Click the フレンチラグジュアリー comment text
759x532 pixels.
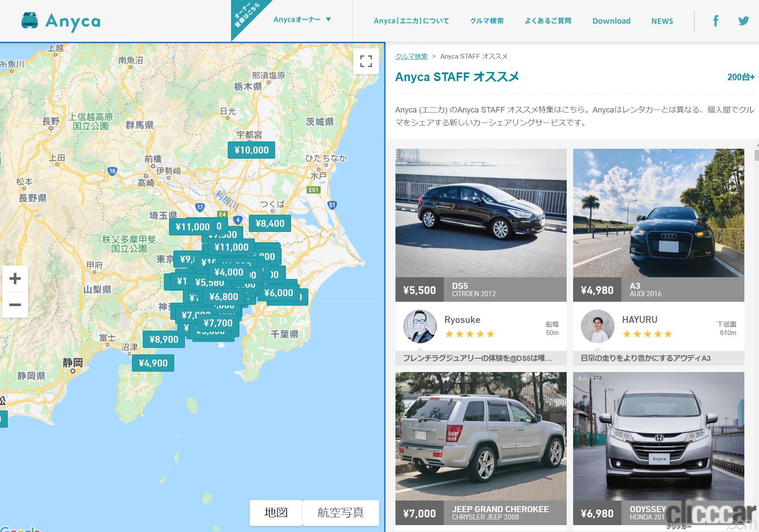(x=477, y=358)
